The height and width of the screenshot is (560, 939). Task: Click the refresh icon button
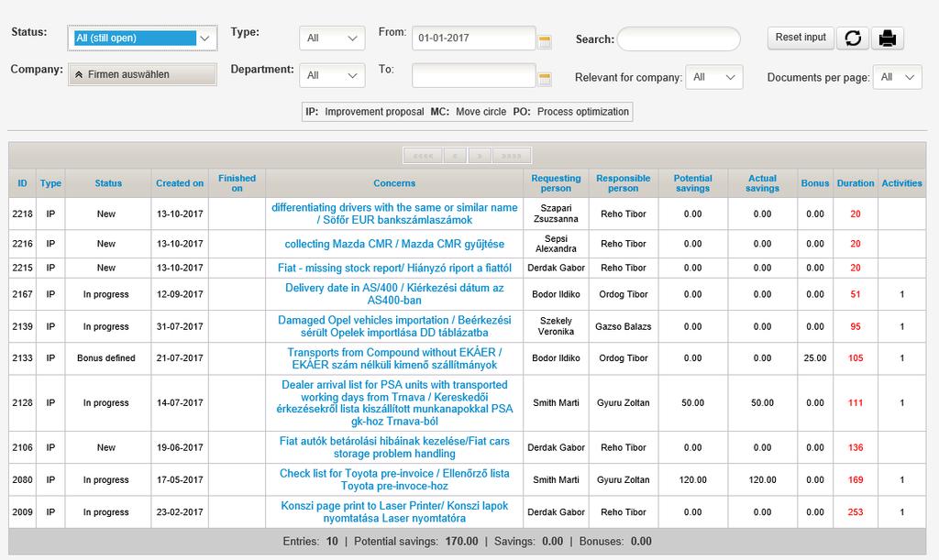pyautogui.click(x=853, y=38)
